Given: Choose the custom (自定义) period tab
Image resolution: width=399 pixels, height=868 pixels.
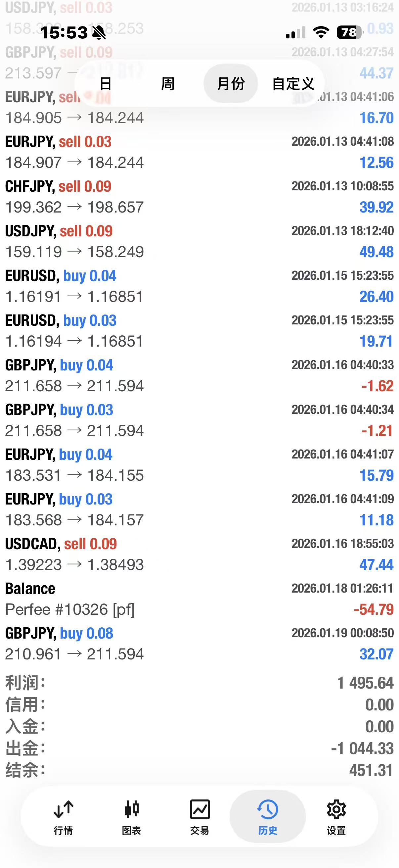Looking at the screenshot, I should pyautogui.click(x=293, y=83).
